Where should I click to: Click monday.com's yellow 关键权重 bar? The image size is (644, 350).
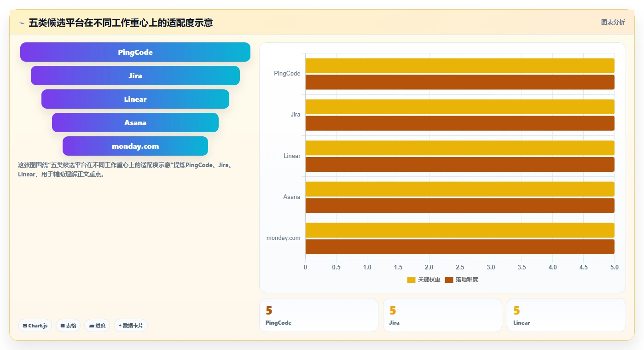[460, 230]
